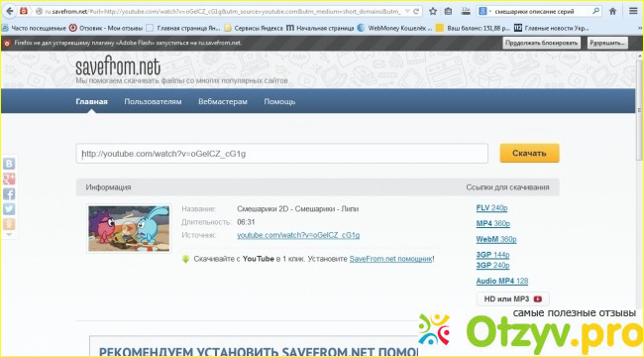Download the 'MP4 360p' link
Screen dimensions: 644x357
pyautogui.click(x=492, y=224)
